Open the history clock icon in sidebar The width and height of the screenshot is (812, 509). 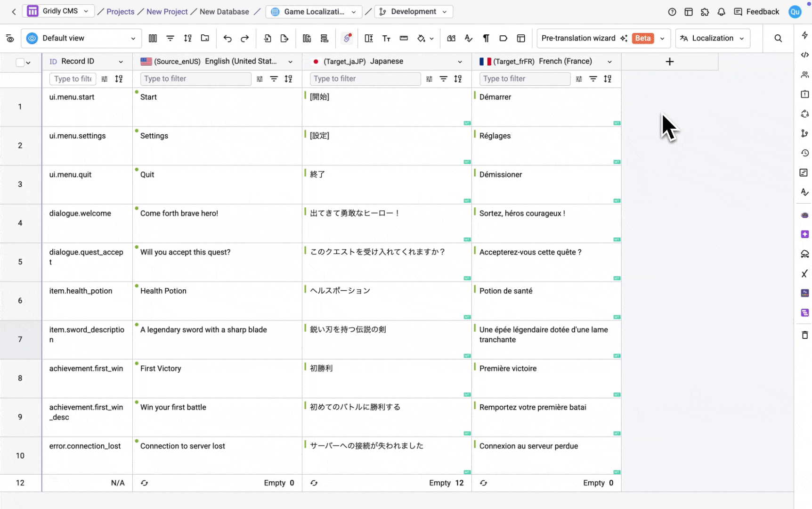[x=804, y=153]
